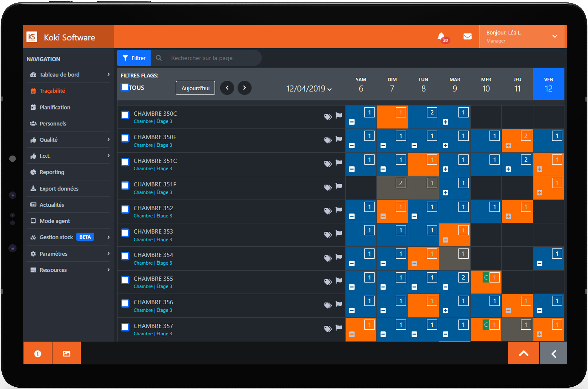
Task: Go to Reporting in the sidebar
Action: pyautogui.click(x=52, y=172)
